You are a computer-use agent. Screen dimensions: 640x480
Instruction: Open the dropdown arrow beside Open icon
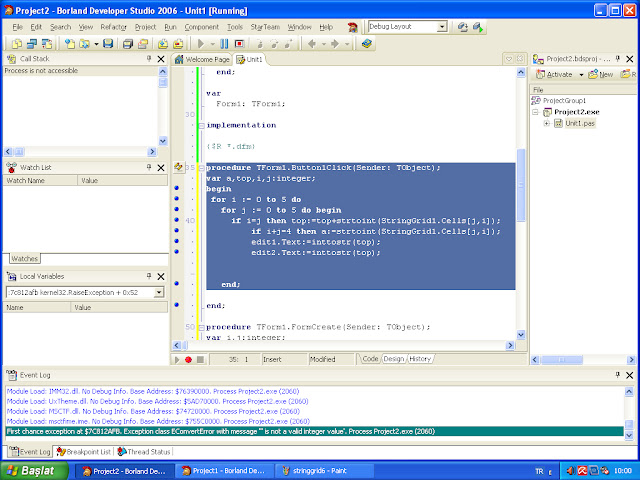96,44
